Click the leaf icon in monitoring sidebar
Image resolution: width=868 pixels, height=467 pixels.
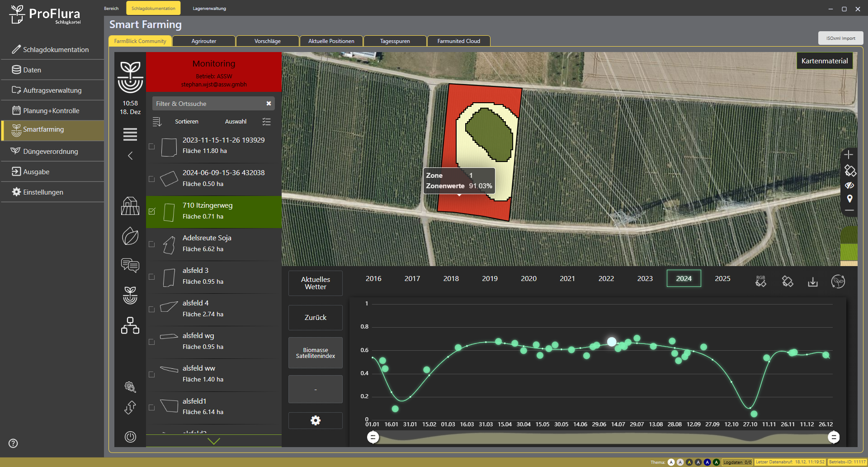click(130, 236)
